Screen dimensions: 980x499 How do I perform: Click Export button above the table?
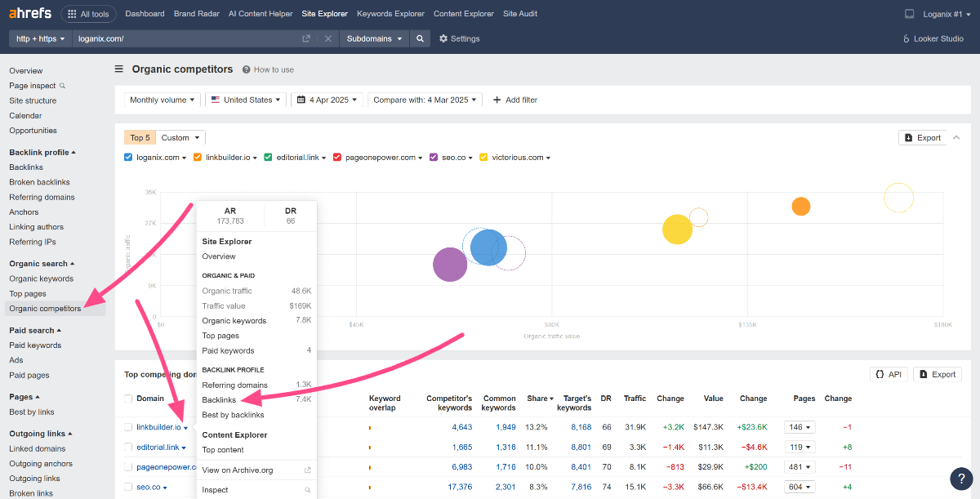click(937, 374)
